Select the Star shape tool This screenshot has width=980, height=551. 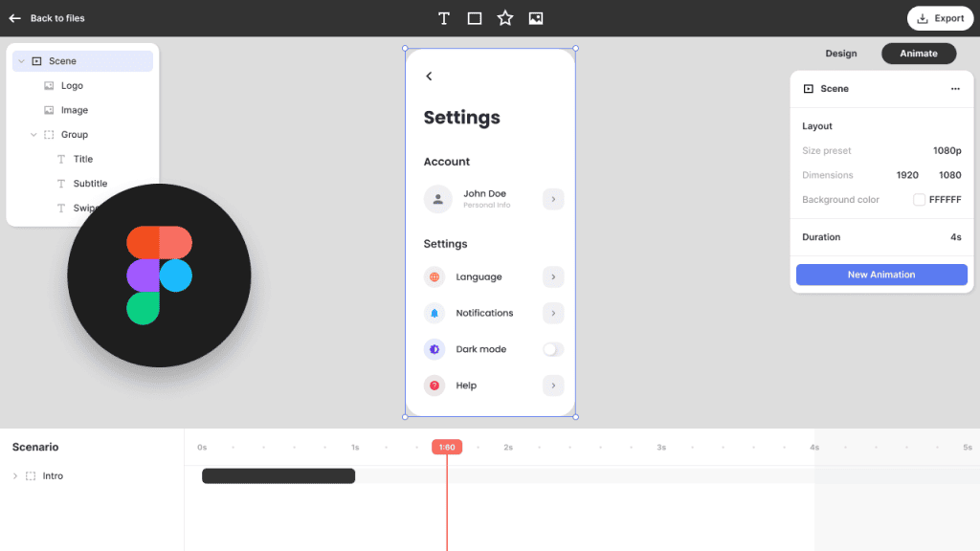(505, 18)
